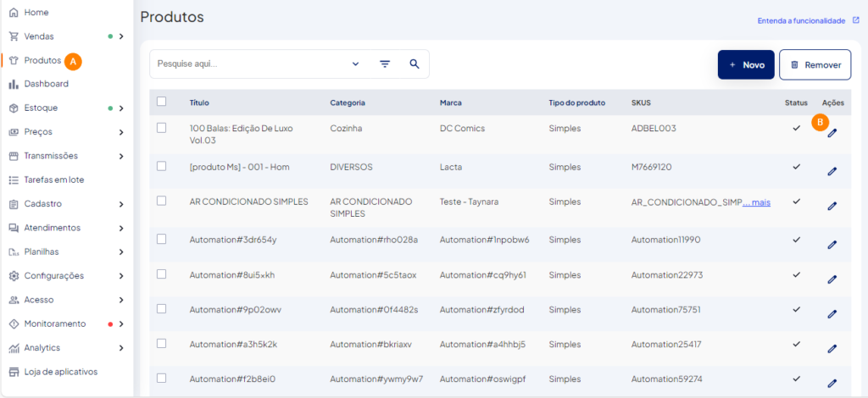Open the filter icon in search bar

click(x=385, y=64)
